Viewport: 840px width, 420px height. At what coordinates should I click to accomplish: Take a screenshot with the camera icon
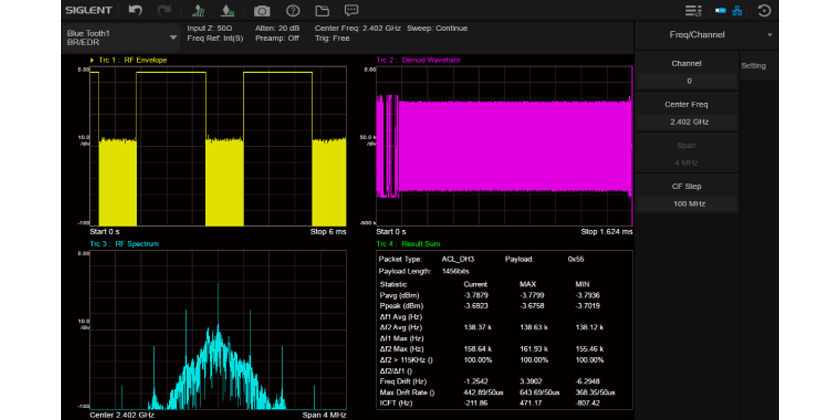[262, 11]
